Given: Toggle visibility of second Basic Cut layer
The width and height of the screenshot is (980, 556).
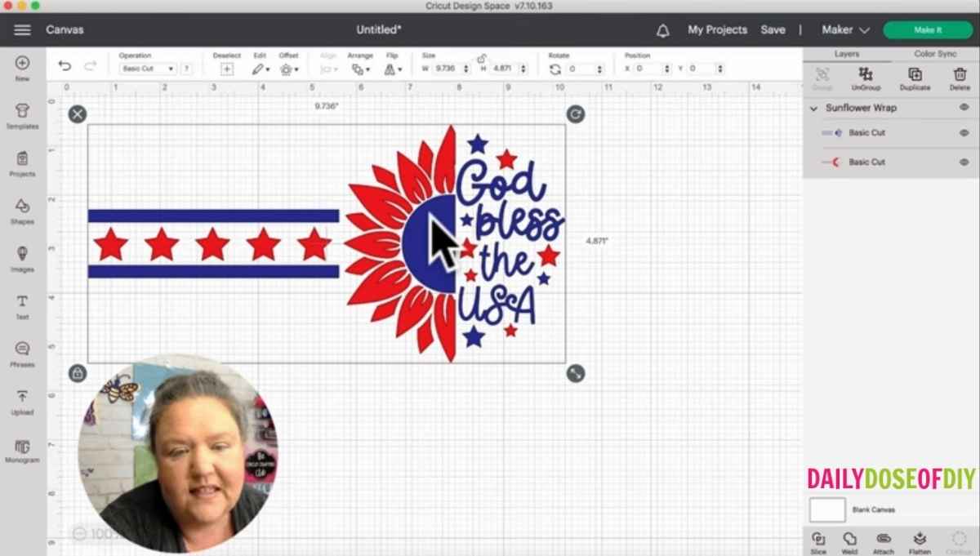Looking at the screenshot, I should tap(964, 162).
